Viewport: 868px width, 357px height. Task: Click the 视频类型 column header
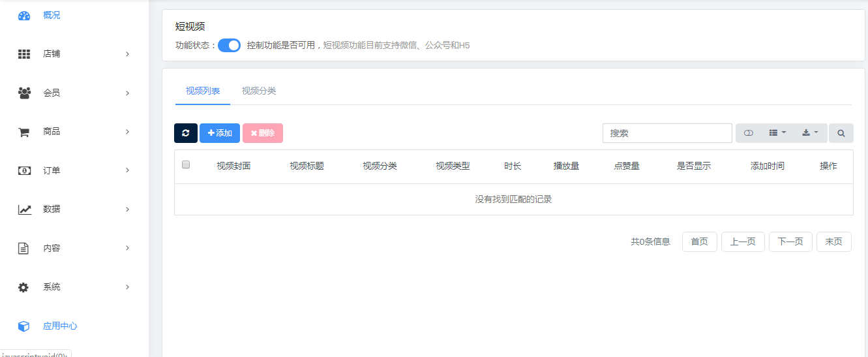453,166
